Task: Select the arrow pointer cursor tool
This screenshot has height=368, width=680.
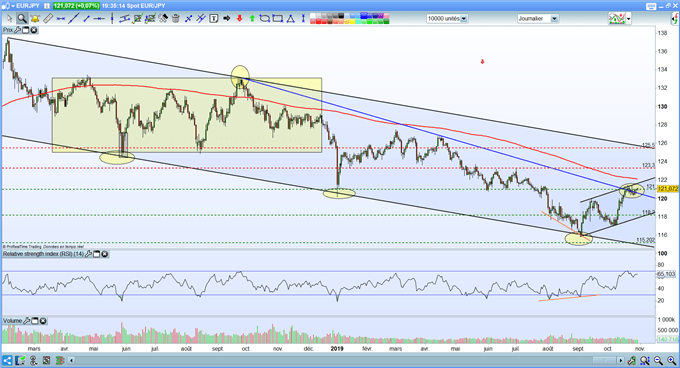Action: [x=10, y=19]
